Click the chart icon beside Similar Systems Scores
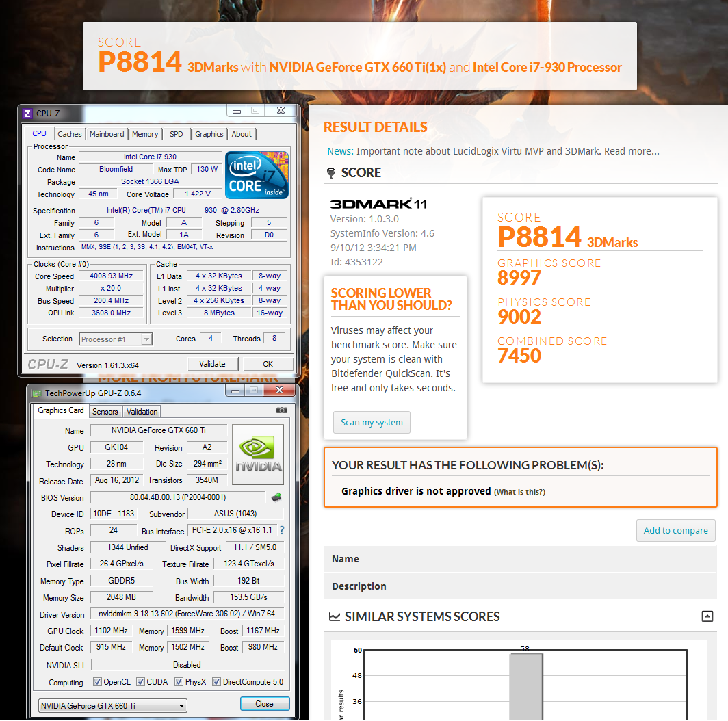Screen dimensions: 728x721 pyautogui.click(x=335, y=616)
